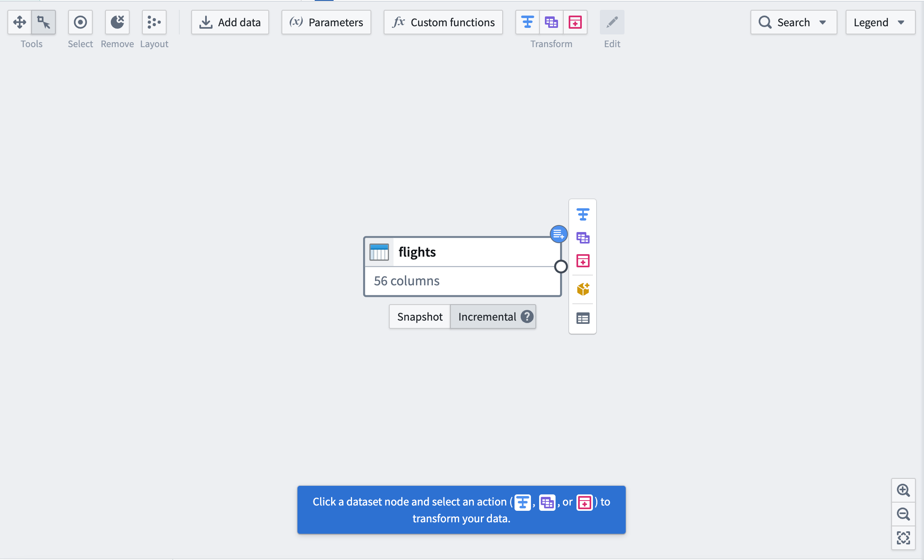Screen dimensions: 924x560
Task: Switch to Incremental data mode
Action: [486, 316]
